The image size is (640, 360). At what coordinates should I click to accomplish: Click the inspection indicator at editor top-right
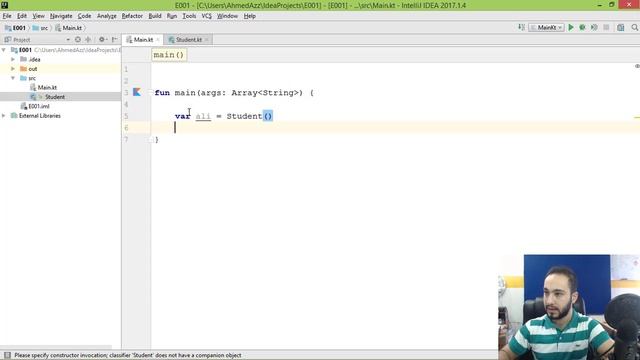[x=637, y=66]
